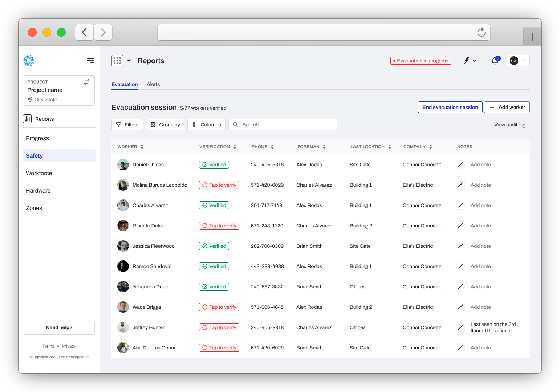Click End evacuation session button
This screenshot has width=560, height=392.
pos(450,107)
